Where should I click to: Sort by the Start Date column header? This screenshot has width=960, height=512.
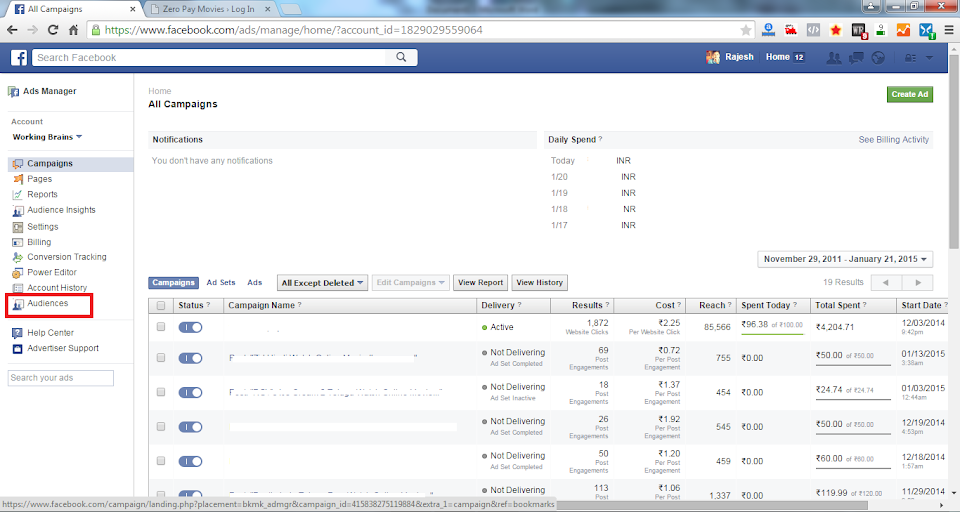click(924, 305)
